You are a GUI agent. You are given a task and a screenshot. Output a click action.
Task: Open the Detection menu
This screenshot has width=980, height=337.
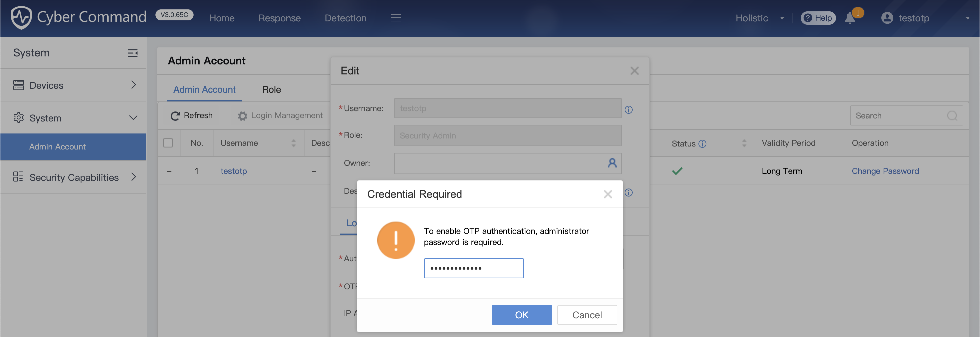[345, 17]
